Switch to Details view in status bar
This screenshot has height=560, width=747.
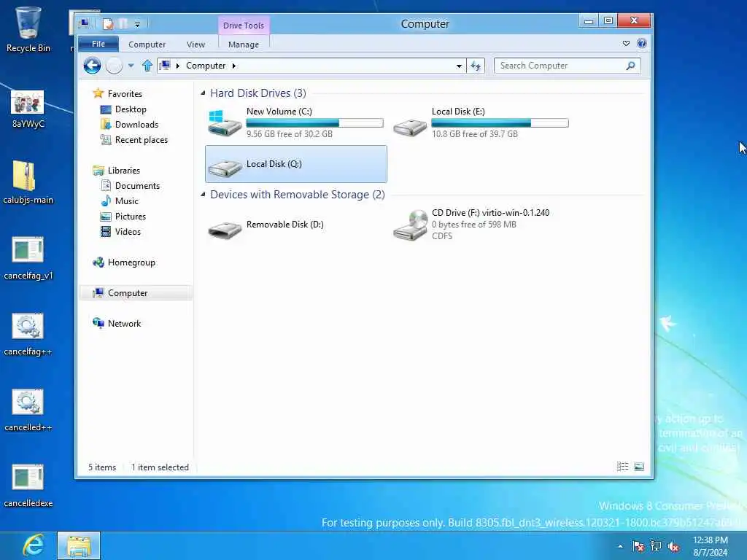point(623,467)
